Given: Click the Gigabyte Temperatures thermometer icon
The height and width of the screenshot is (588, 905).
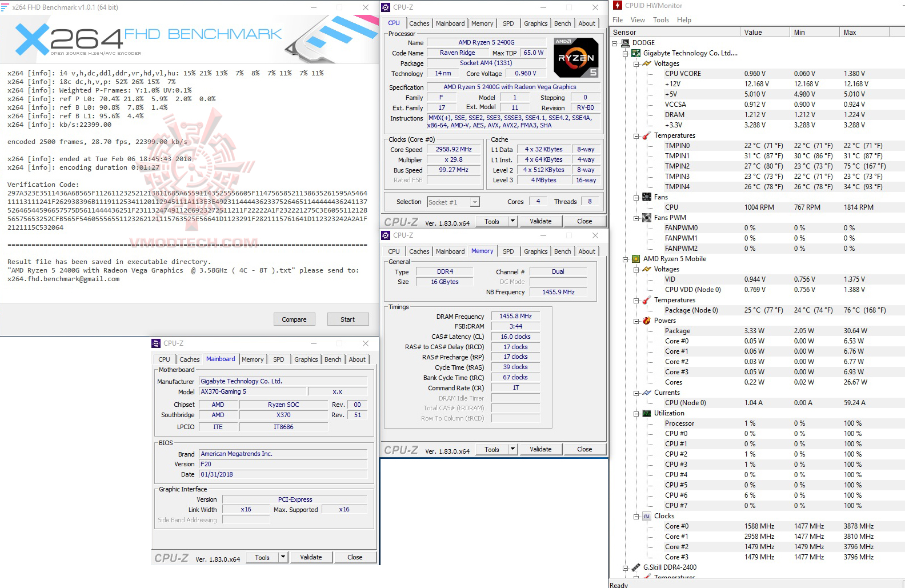Looking at the screenshot, I should tap(647, 135).
